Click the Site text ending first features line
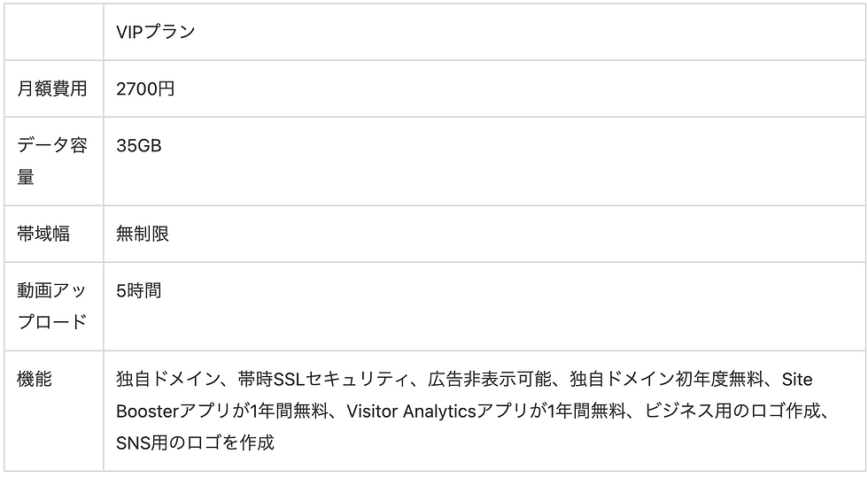The width and height of the screenshot is (868, 477). pyautogui.click(x=797, y=379)
